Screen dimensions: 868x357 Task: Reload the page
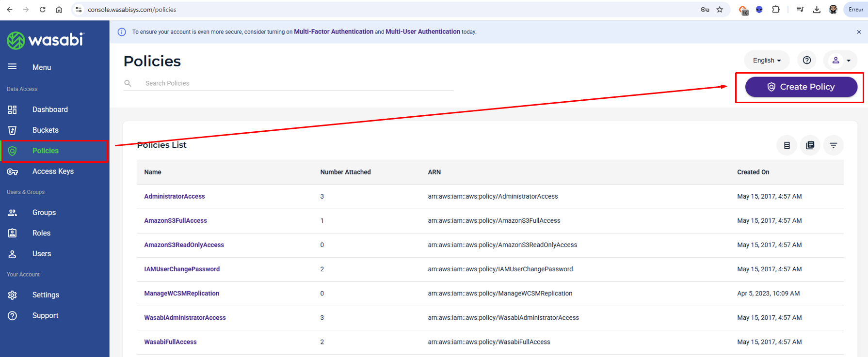pos(43,10)
